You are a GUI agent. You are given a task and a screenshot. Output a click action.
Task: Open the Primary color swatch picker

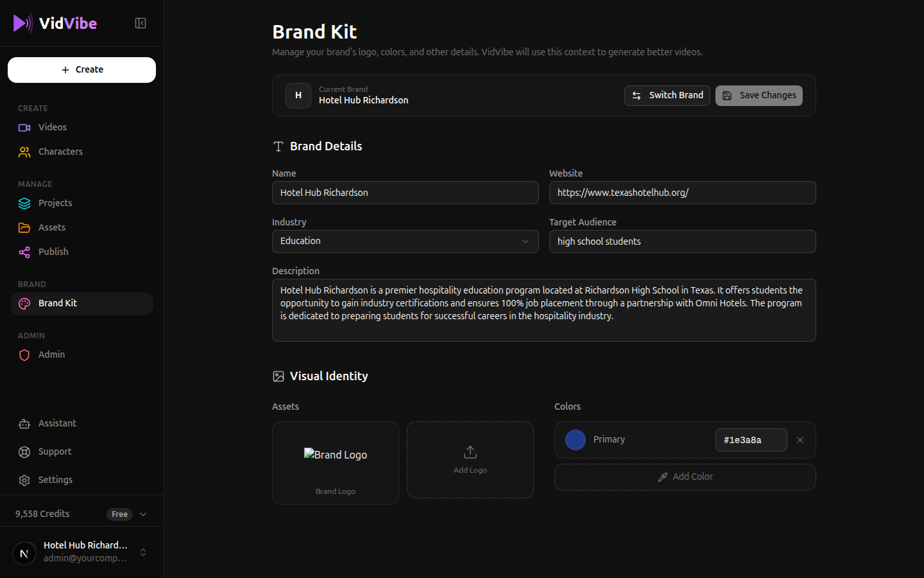(576, 440)
